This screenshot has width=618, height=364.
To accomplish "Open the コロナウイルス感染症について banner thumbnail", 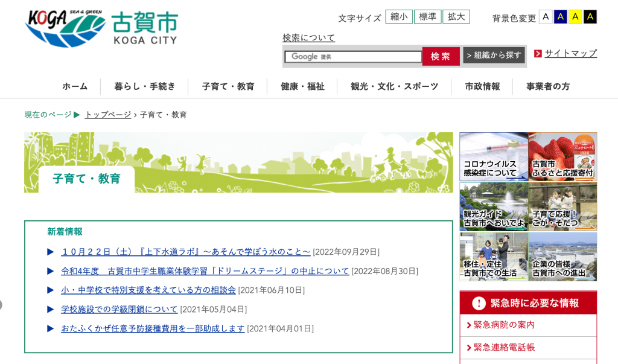I will point(494,157).
